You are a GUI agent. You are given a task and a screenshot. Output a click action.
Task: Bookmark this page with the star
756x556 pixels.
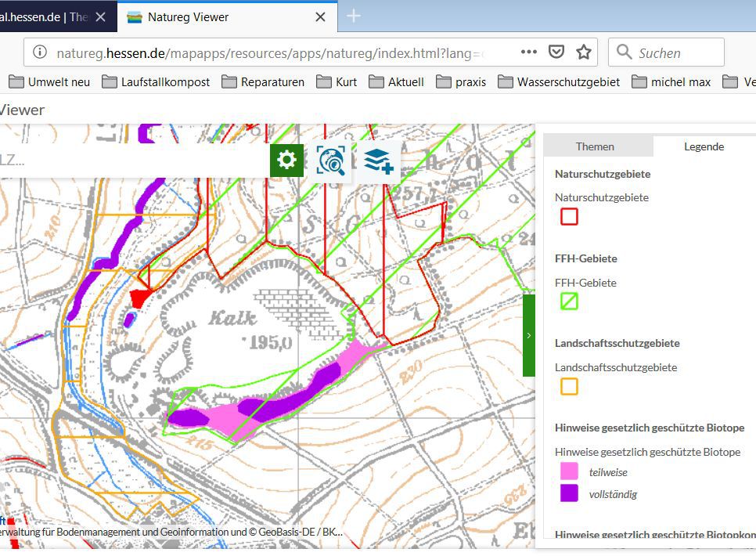tap(584, 52)
